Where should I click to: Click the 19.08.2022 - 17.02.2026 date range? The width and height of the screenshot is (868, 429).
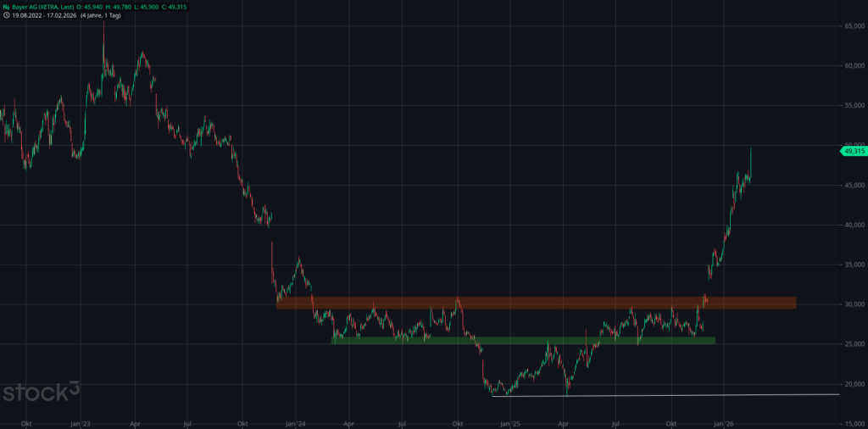(43, 15)
